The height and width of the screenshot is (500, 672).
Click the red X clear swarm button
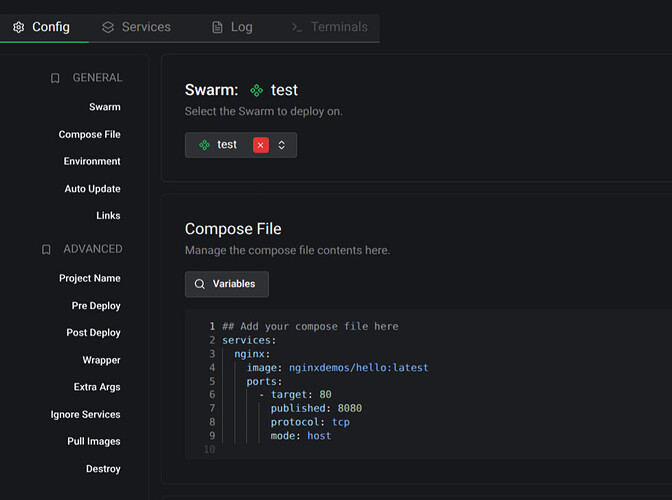coord(261,145)
